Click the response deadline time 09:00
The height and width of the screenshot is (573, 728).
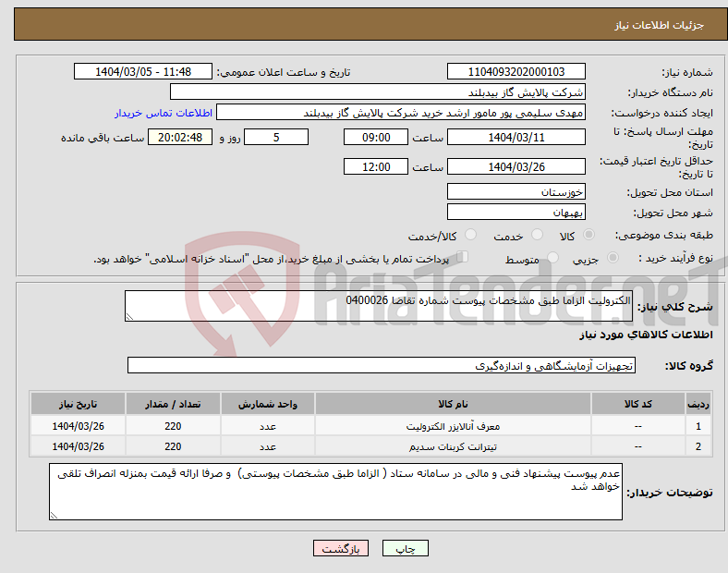[376, 137]
